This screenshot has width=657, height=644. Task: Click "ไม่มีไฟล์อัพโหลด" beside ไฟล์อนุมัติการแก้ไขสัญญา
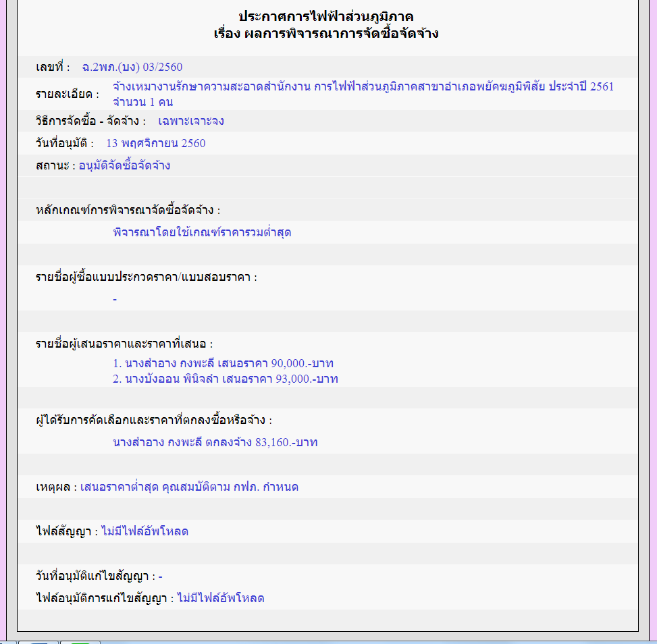tap(221, 598)
